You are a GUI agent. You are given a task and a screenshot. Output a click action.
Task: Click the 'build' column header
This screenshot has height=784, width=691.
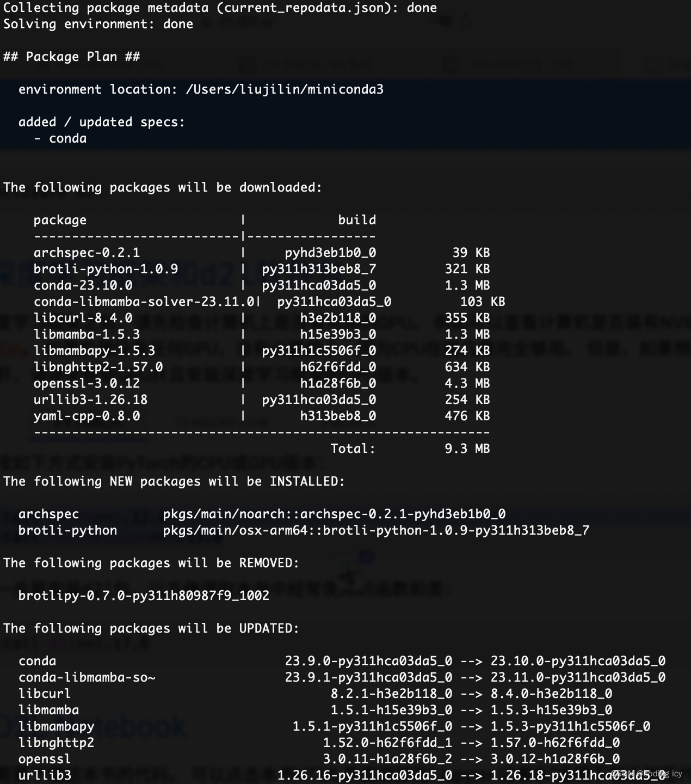coord(357,220)
